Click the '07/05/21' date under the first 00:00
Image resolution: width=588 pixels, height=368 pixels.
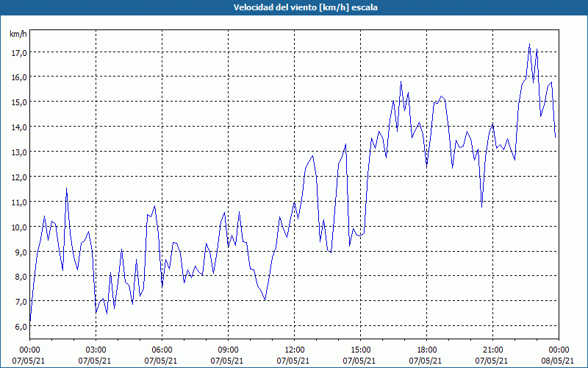(x=29, y=361)
